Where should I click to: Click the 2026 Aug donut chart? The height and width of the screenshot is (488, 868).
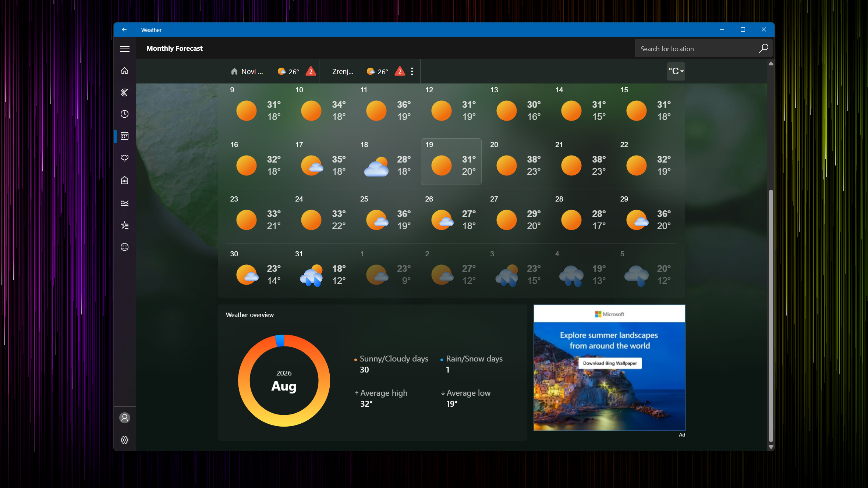point(284,381)
